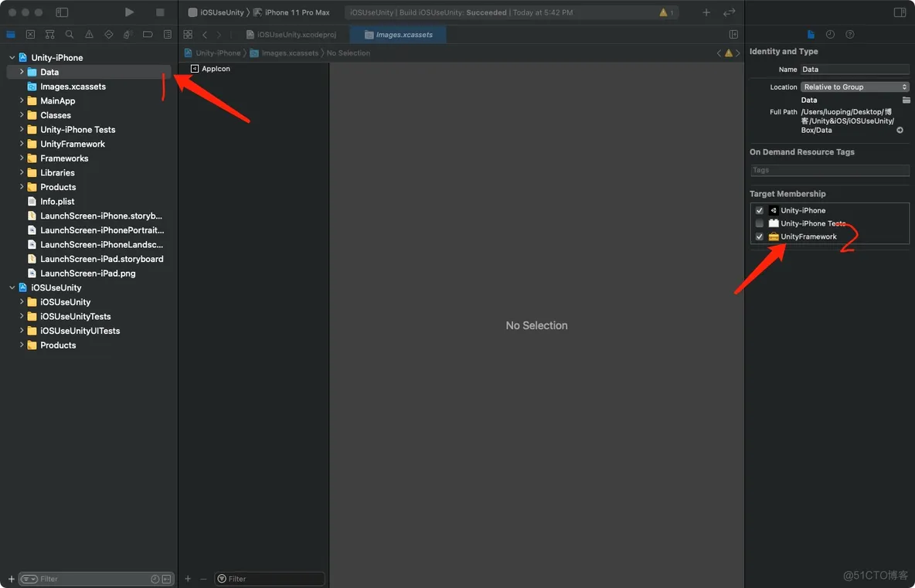Click the On Demand Resource Tags field
Image resolution: width=915 pixels, height=588 pixels.
829,170
